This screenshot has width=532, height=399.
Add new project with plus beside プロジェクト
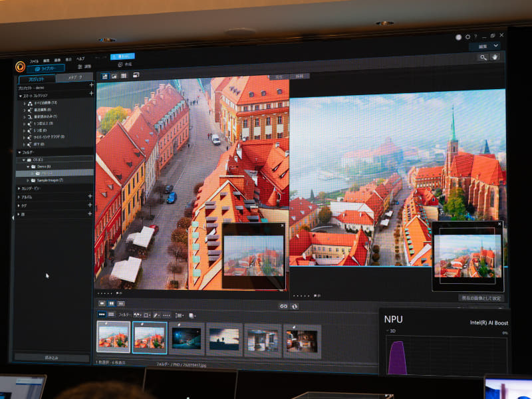click(91, 85)
